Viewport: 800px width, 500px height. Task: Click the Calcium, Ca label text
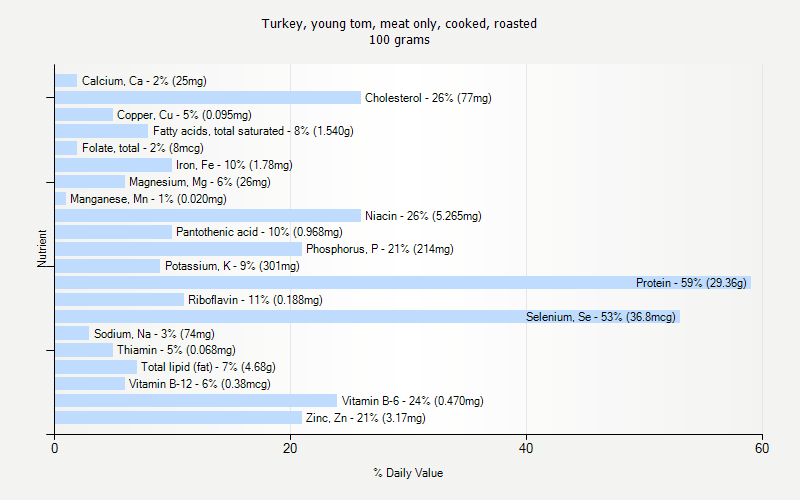tap(144, 81)
